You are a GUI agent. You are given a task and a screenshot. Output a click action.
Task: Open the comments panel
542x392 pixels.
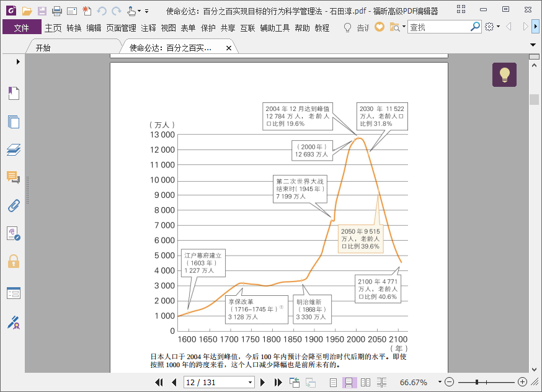tap(14, 177)
